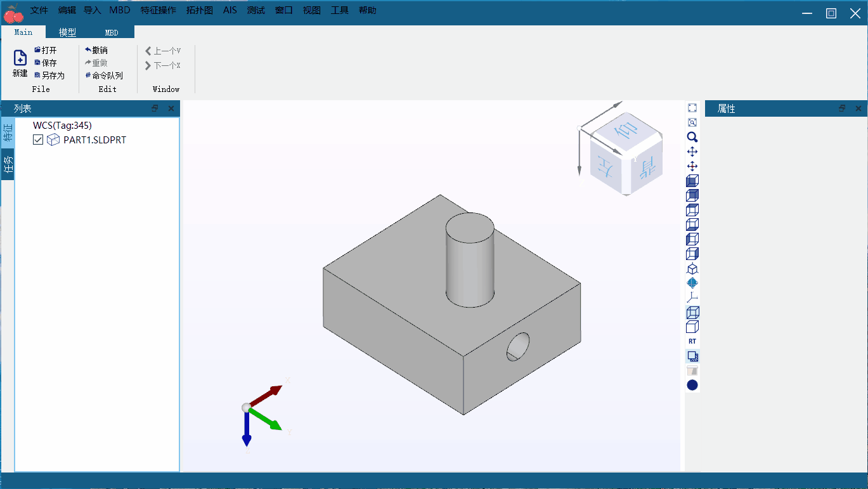This screenshot has width=868, height=489.
Task: Click the blue diamond section icon
Action: pyautogui.click(x=692, y=283)
